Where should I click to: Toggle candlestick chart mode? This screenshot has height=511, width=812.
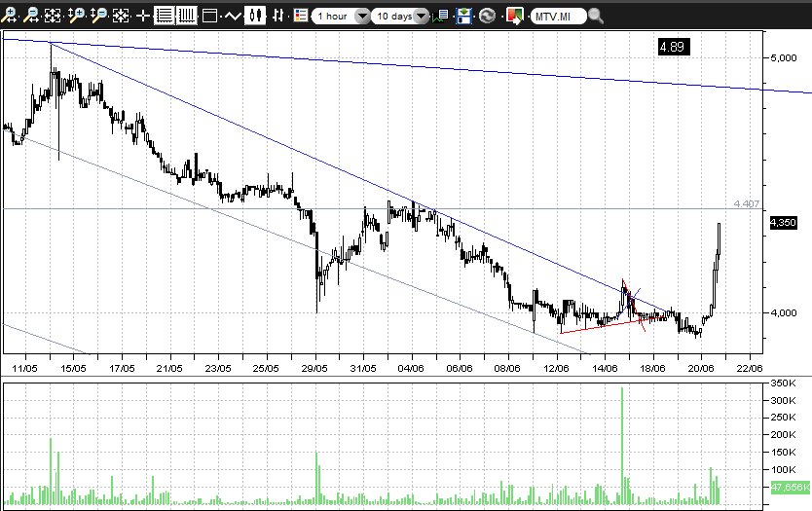tap(256, 16)
